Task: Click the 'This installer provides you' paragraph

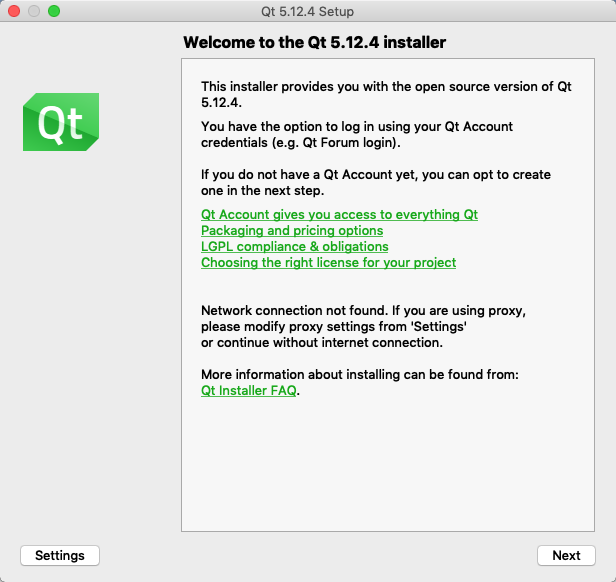Action: [386, 94]
